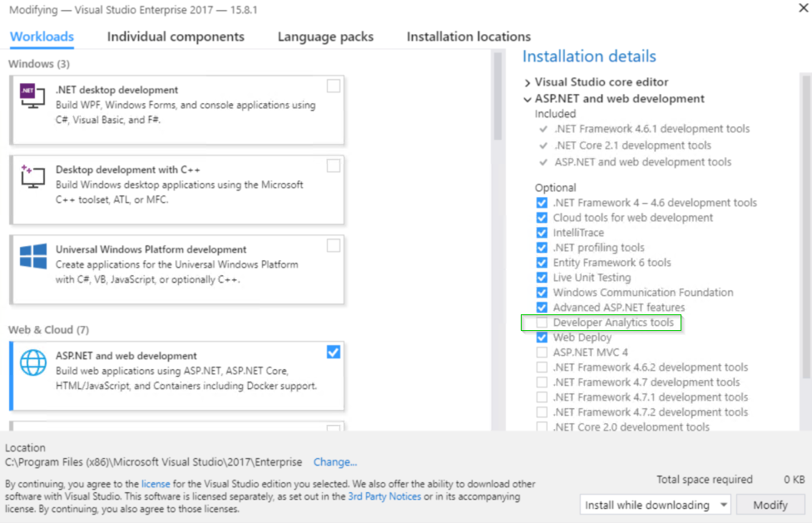The height and width of the screenshot is (523, 812).
Task: Click the installation path text
Action: point(153,462)
